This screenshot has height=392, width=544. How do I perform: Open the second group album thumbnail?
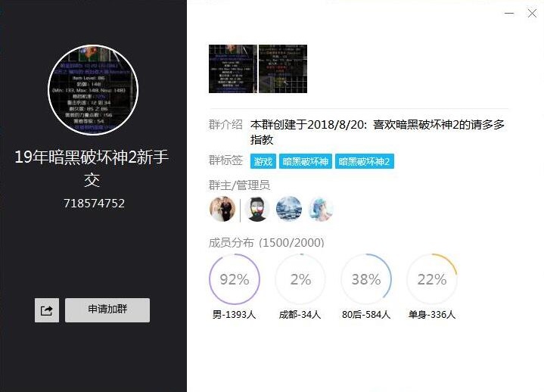tap(283, 69)
